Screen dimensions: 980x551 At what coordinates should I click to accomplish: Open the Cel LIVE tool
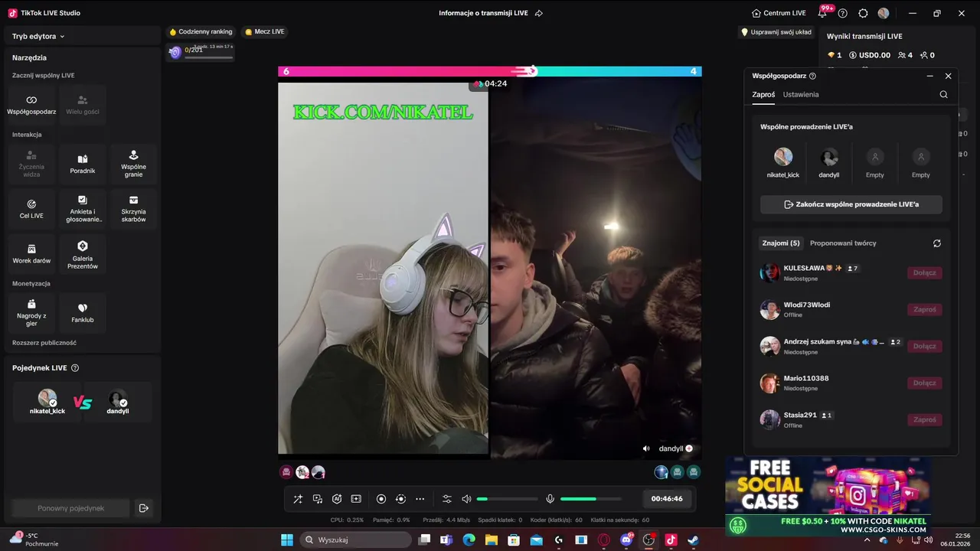pyautogui.click(x=31, y=209)
